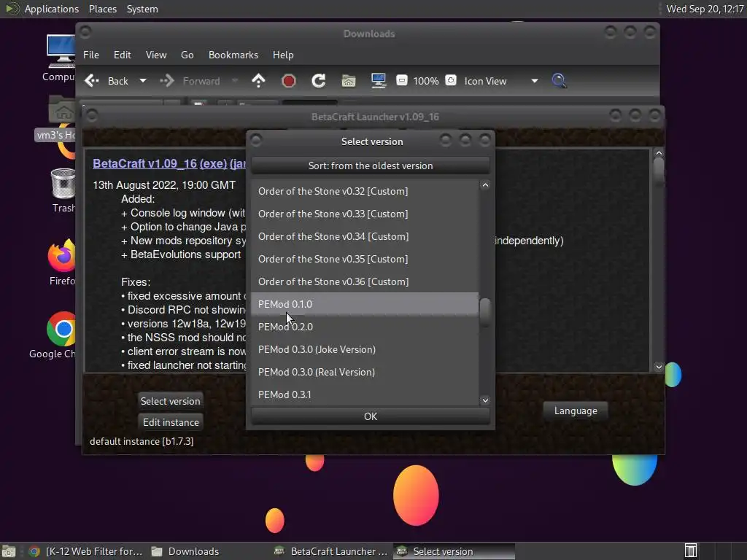Open the Computer desktop icon
This screenshot has height=560, width=747.
click(x=61, y=57)
